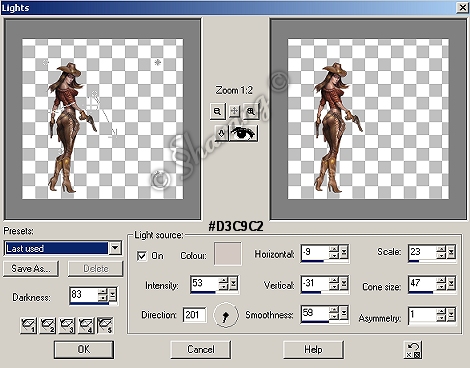Click the Vertical value field showing -31
470x368 pixels.
[x=315, y=283]
